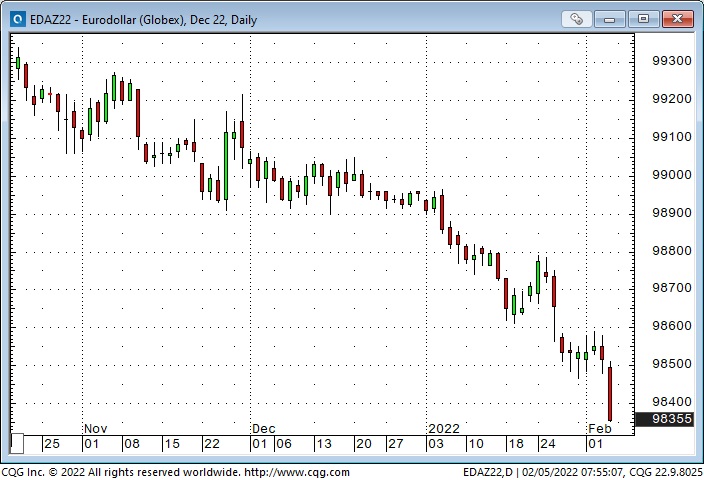Viewport: 704px width, 480px height.
Task: Click the date label 24 on time axis
Action: 547,444
